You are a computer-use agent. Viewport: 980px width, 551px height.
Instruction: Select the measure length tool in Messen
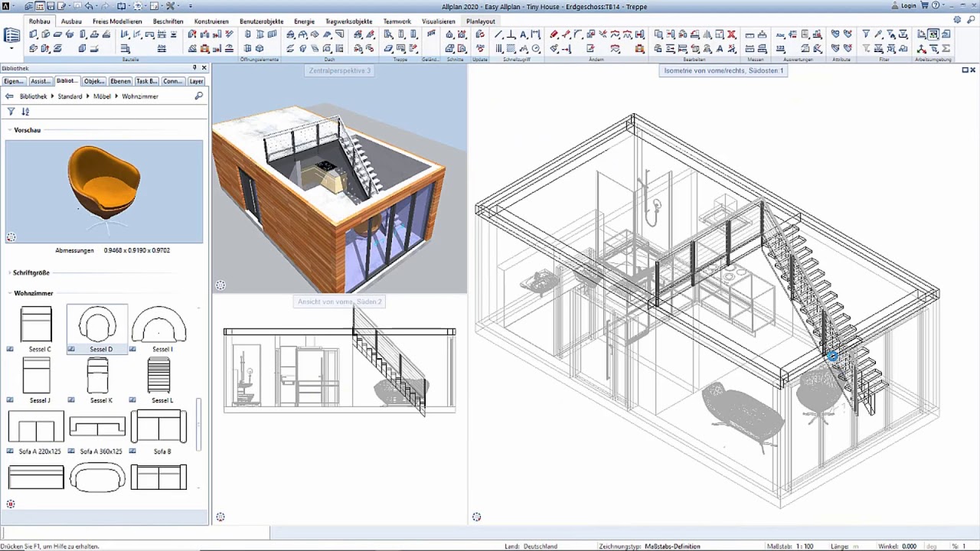coord(750,34)
